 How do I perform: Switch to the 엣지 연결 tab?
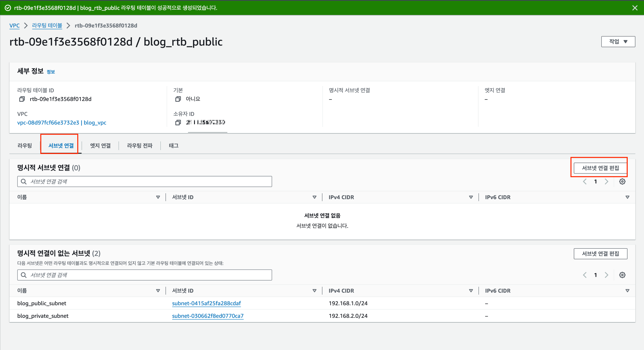(x=100, y=145)
